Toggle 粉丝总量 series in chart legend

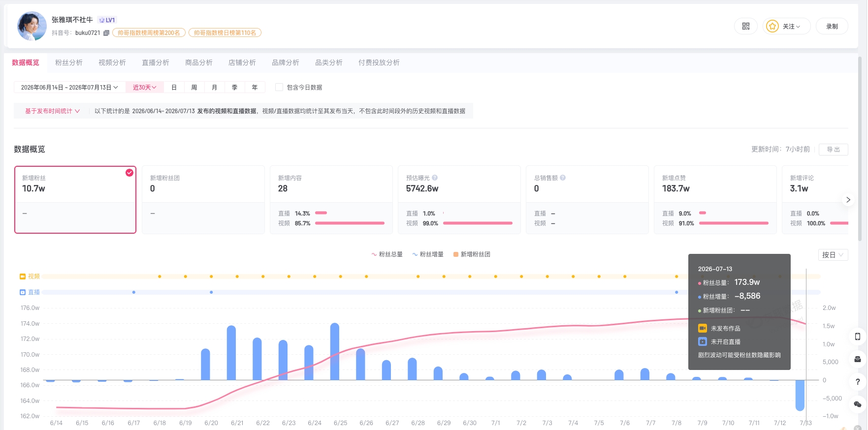(387, 254)
